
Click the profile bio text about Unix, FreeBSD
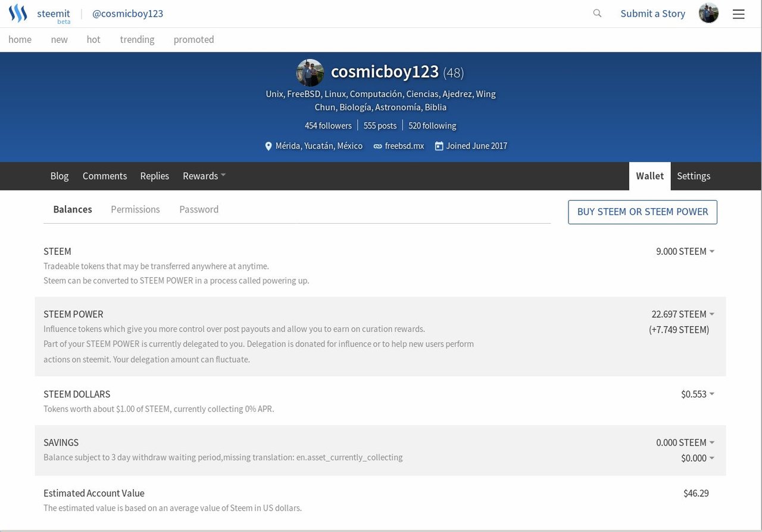380,101
